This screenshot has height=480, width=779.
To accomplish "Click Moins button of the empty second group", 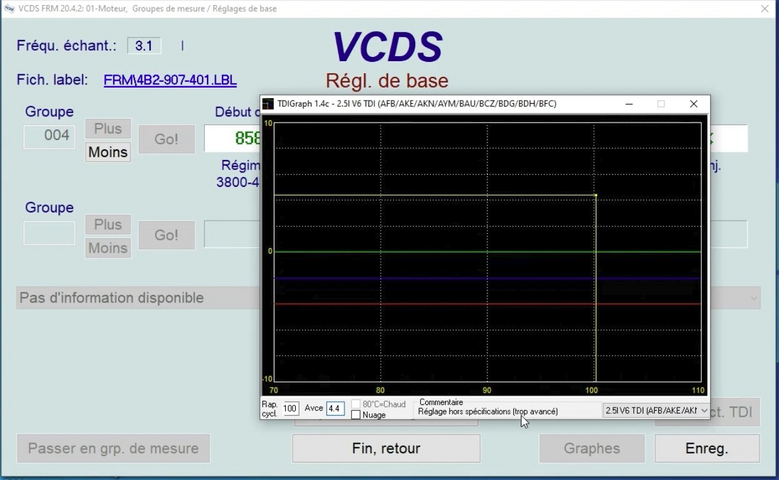I will click(108, 248).
